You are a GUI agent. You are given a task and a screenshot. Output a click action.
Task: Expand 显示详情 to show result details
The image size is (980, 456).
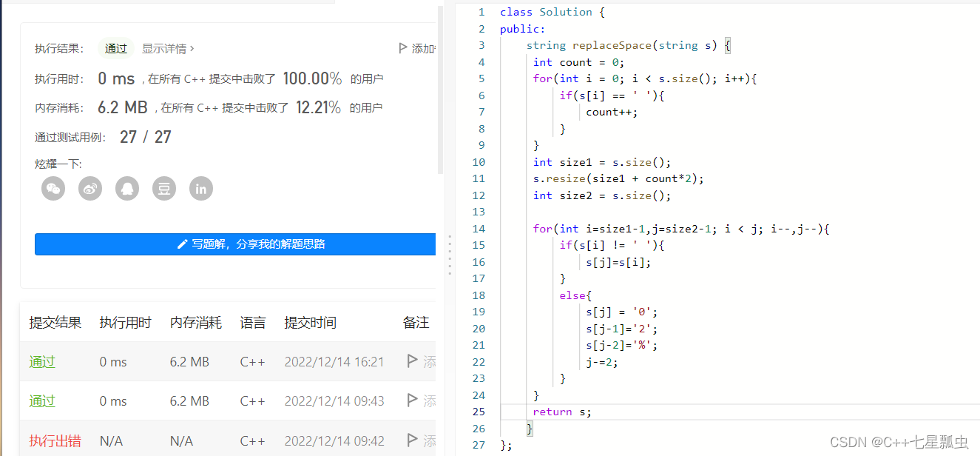coord(168,48)
